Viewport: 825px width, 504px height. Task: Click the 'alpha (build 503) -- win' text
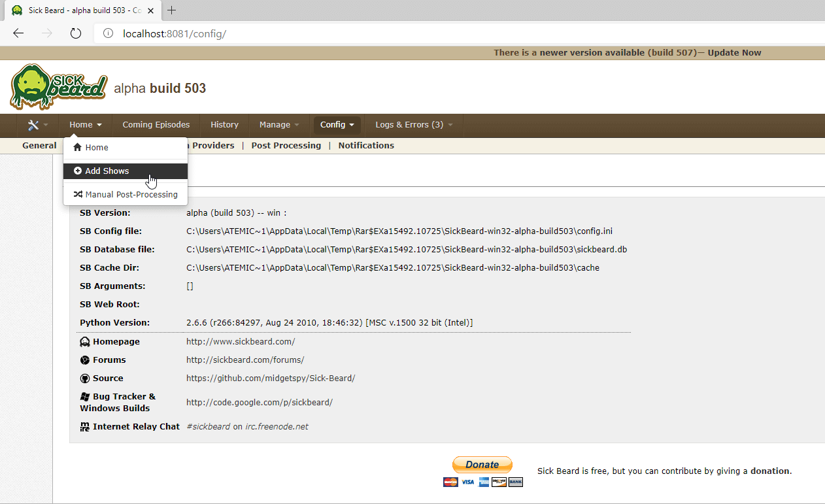coord(237,213)
